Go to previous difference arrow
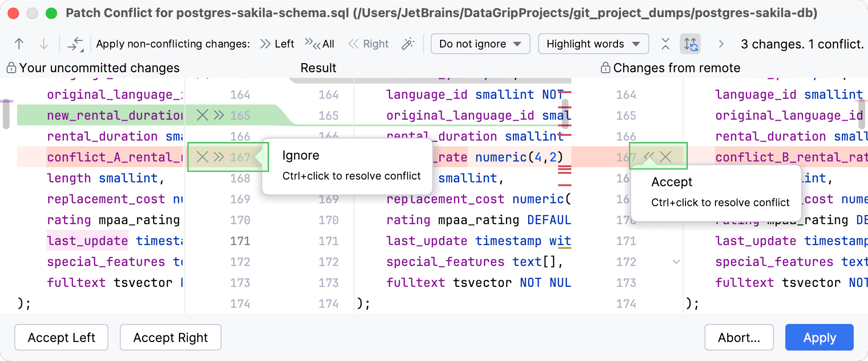The height and width of the screenshot is (361, 868). [x=19, y=44]
